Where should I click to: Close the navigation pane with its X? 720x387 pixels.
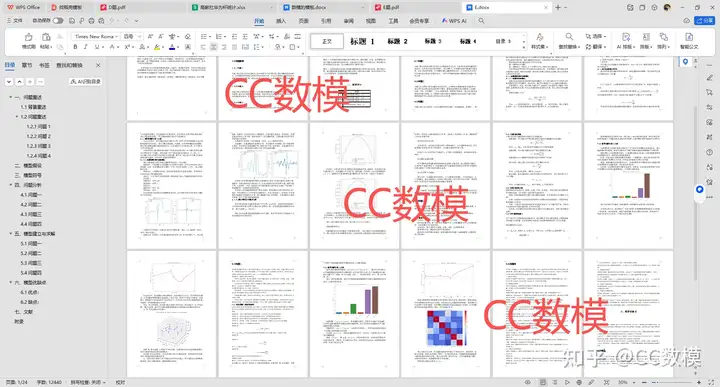[x=98, y=65]
